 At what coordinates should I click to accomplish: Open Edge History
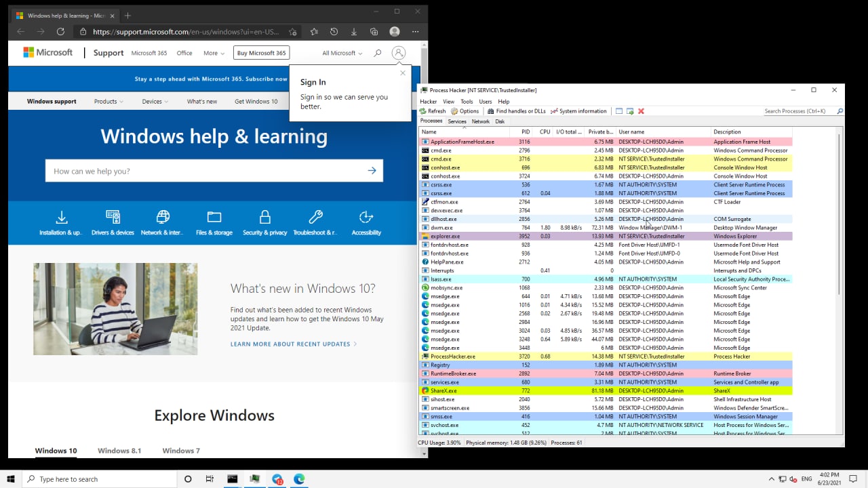334,32
